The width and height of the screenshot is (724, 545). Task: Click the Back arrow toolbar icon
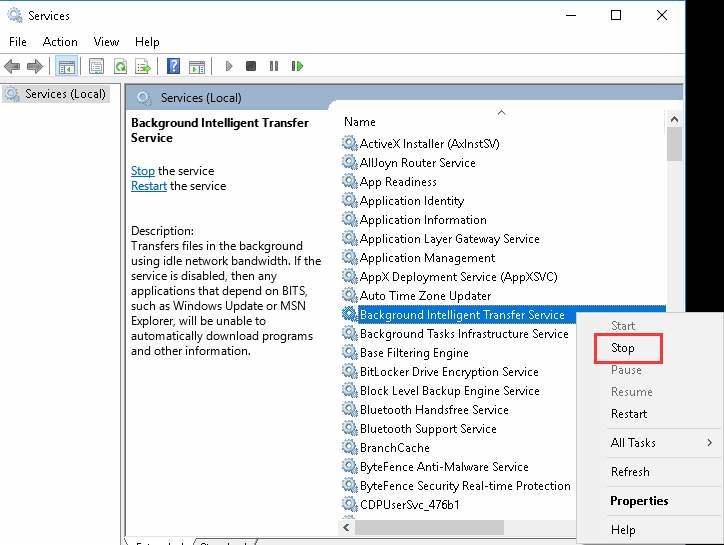pos(12,67)
